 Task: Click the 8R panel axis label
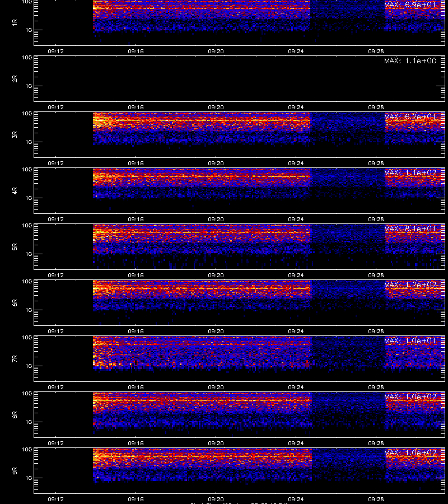pyautogui.click(x=15, y=414)
